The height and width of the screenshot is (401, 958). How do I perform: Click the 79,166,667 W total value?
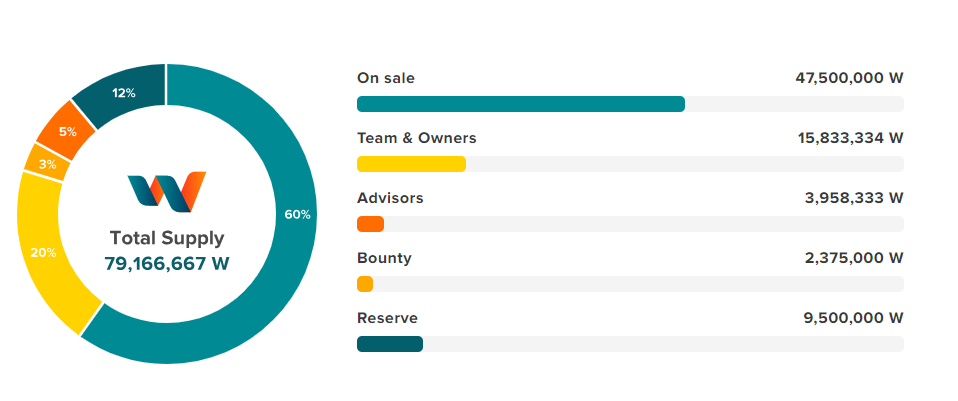pos(167,263)
